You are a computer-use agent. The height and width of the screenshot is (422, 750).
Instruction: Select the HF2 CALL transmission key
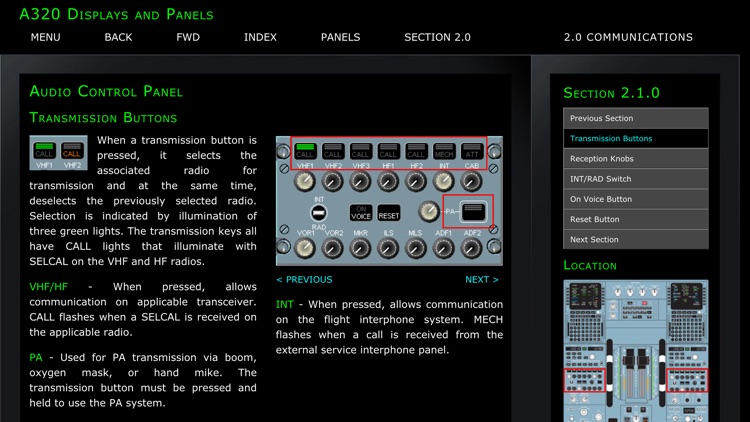click(416, 151)
